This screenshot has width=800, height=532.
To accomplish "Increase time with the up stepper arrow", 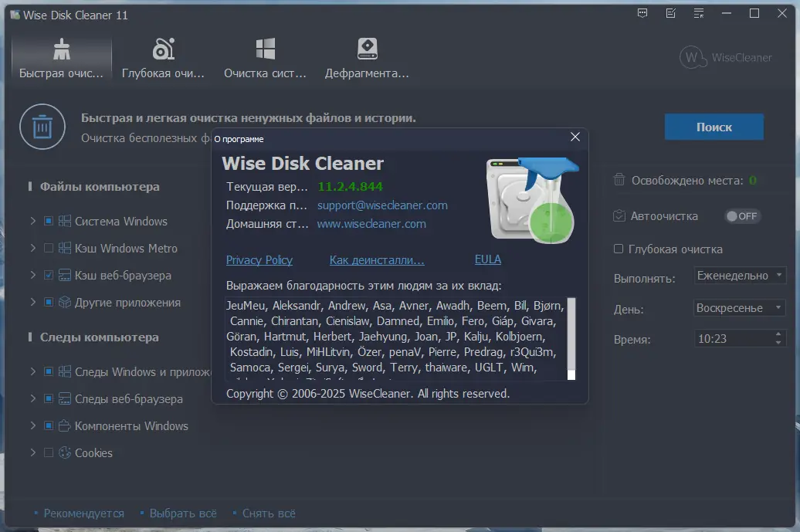I will (x=778, y=334).
